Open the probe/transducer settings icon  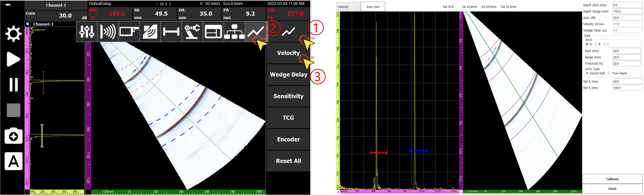[x=129, y=32]
